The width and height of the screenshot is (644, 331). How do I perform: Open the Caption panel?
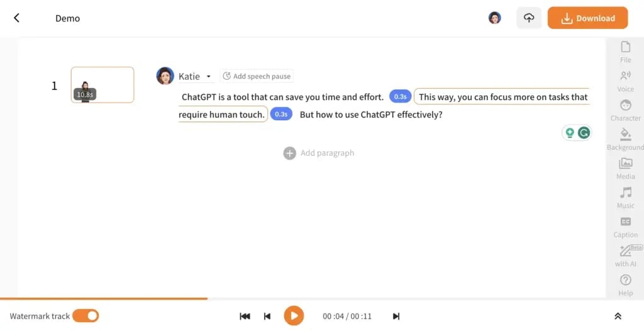pos(625,227)
